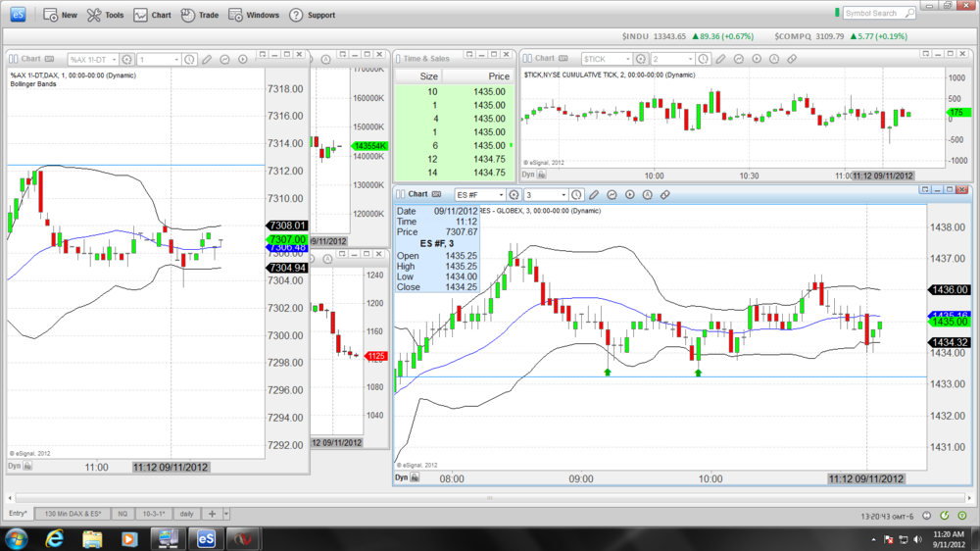The height and width of the screenshot is (551, 980).
Task: Click studies icon in DAX chart
Action: [x=225, y=60]
